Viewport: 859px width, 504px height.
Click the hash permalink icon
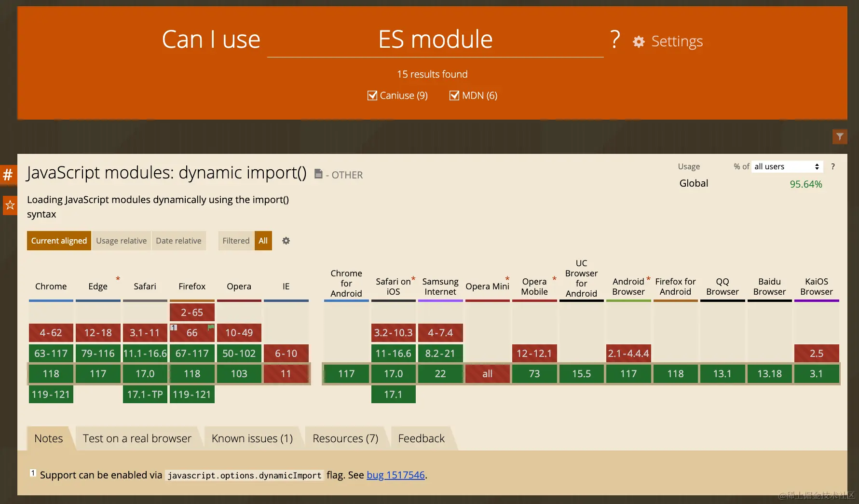8,175
